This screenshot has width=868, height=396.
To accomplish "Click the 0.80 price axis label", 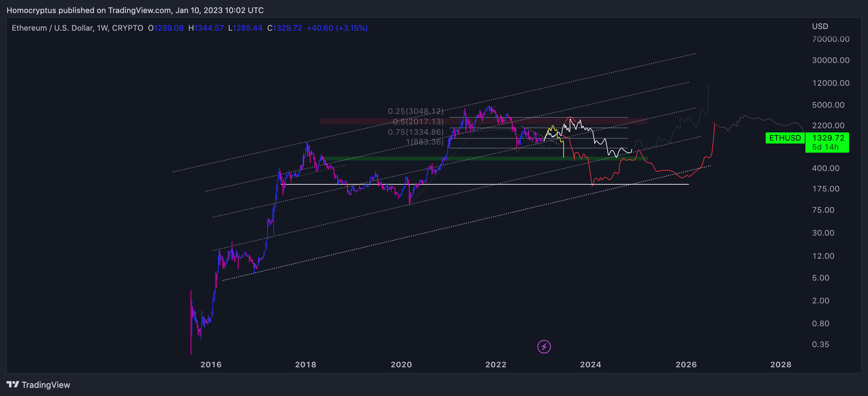I will [x=820, y=323].
